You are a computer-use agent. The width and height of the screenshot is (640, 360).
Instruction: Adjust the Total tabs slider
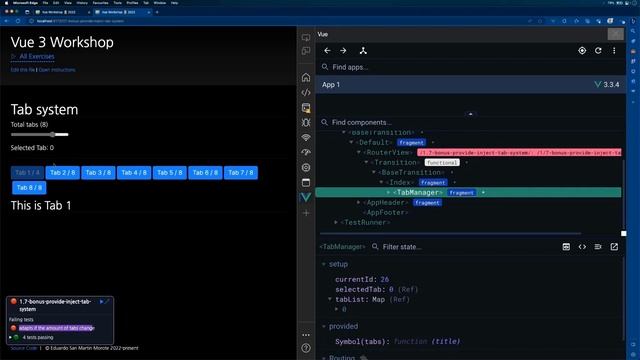[40, 135]
